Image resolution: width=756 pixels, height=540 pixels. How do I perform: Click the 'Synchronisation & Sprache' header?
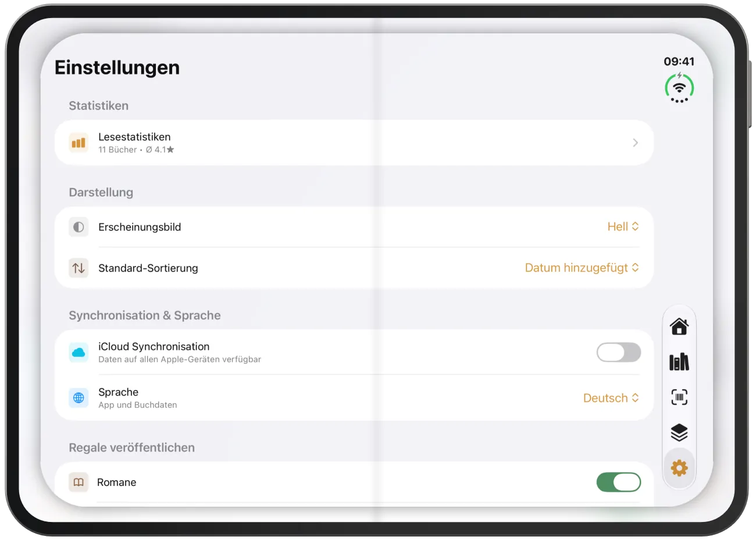(x=145, y=315)
